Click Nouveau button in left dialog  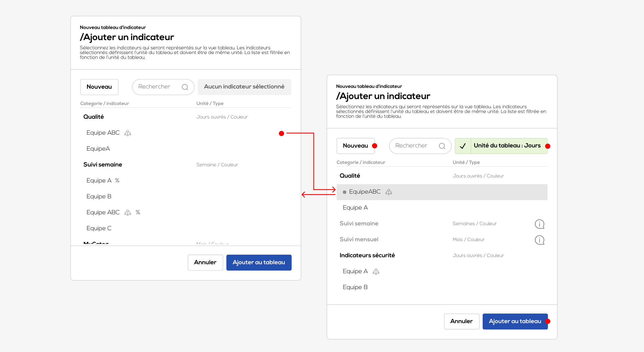coord(99,87)
